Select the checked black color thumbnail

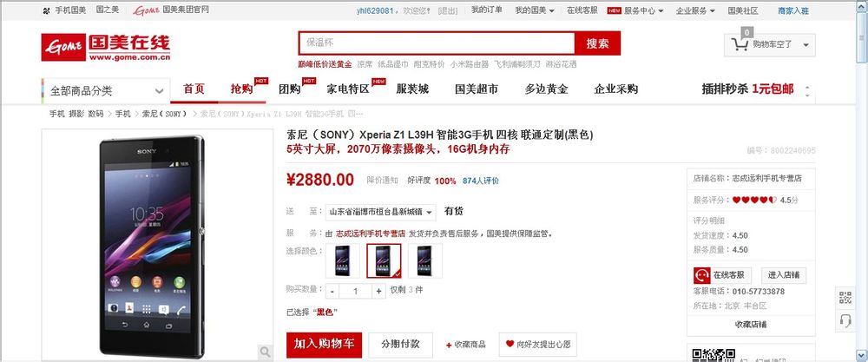(384, 260)
